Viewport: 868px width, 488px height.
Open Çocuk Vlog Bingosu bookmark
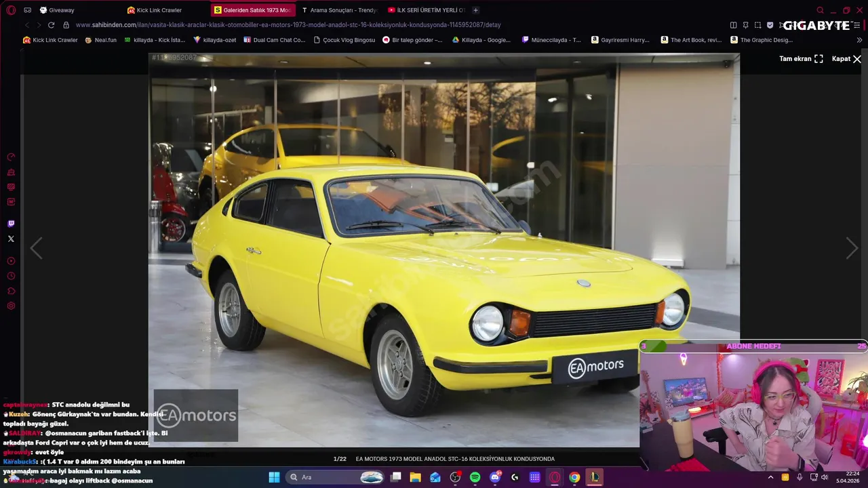(344, 40)
